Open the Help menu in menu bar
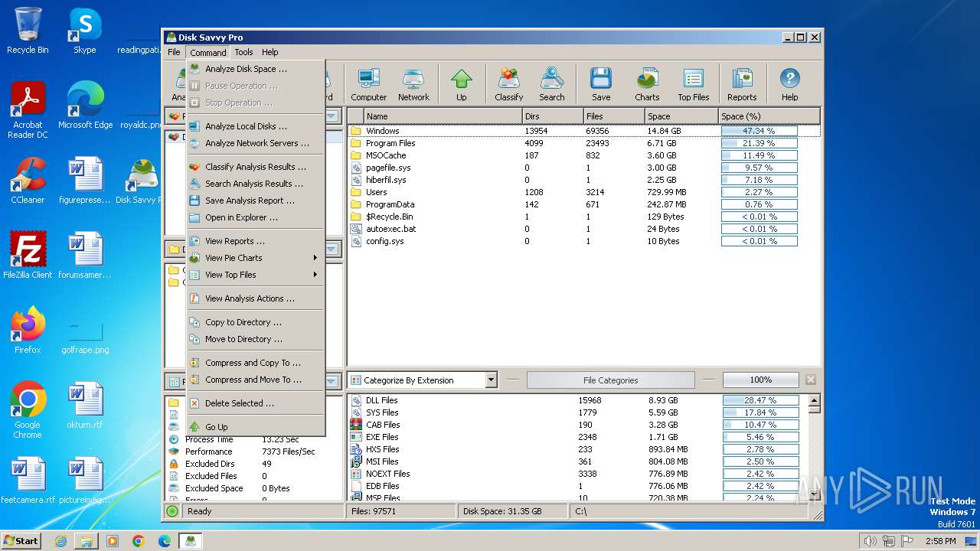The width and height of the screenshot is (980, 551). pos(269,52)
